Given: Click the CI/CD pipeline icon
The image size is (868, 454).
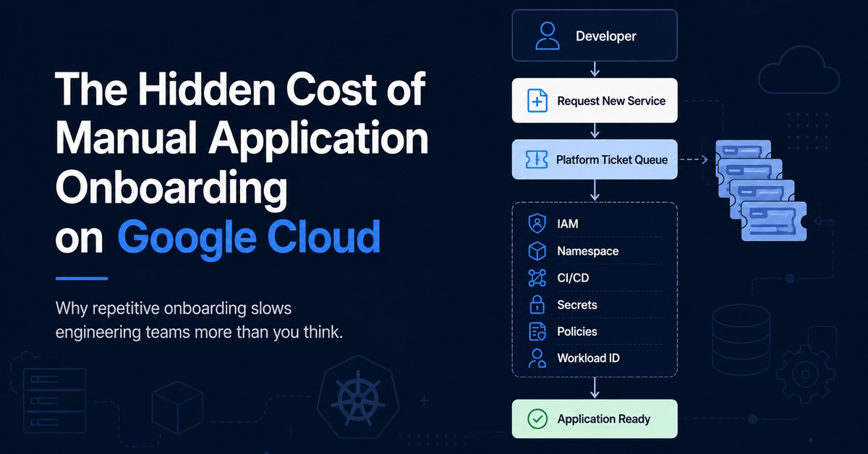Looking at the screenshot, I should click(x=537, y=278).
